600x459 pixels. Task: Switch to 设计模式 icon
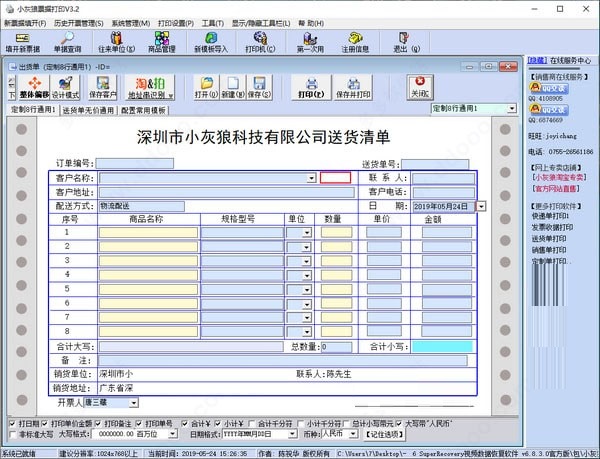coord(65,87)
